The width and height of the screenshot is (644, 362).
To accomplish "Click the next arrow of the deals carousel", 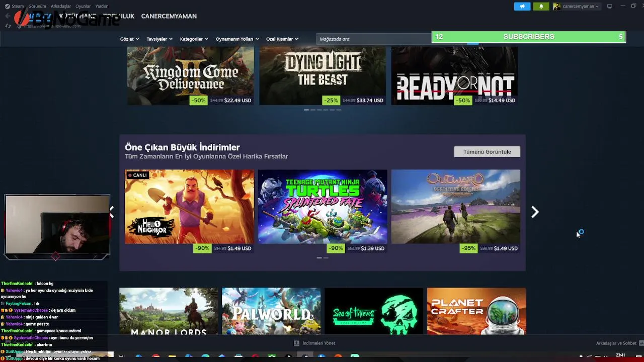I will (535, 212).
